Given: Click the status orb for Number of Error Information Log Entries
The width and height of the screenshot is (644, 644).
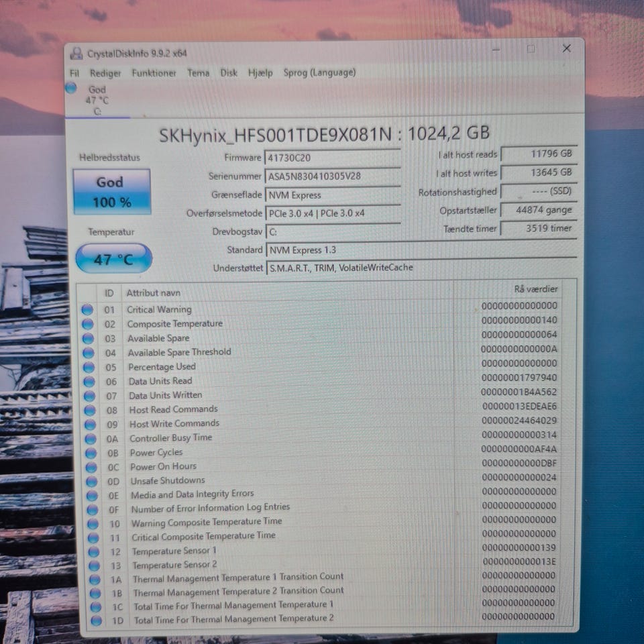Looking at the screenshot, I should [x=93, y=510].
